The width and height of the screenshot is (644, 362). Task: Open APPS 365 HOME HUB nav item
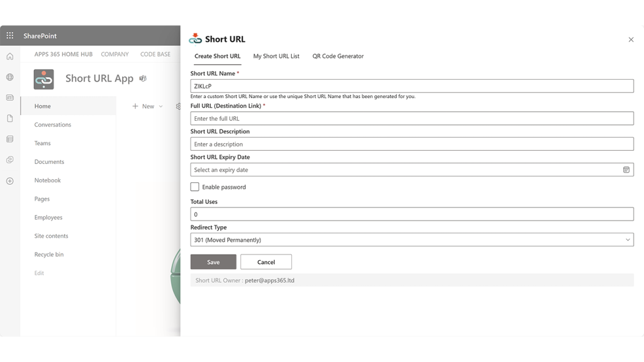[x=64, y=54]
